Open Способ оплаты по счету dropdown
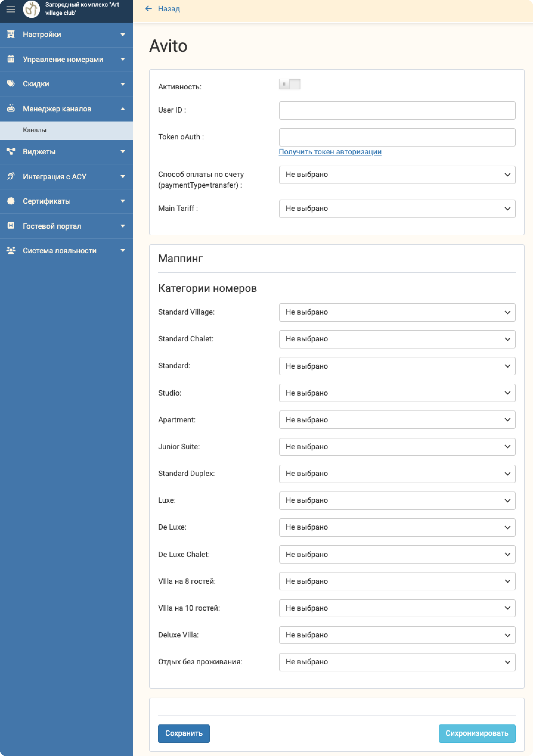Viewport: 533px width, 756px height. (x=397, y=175)
